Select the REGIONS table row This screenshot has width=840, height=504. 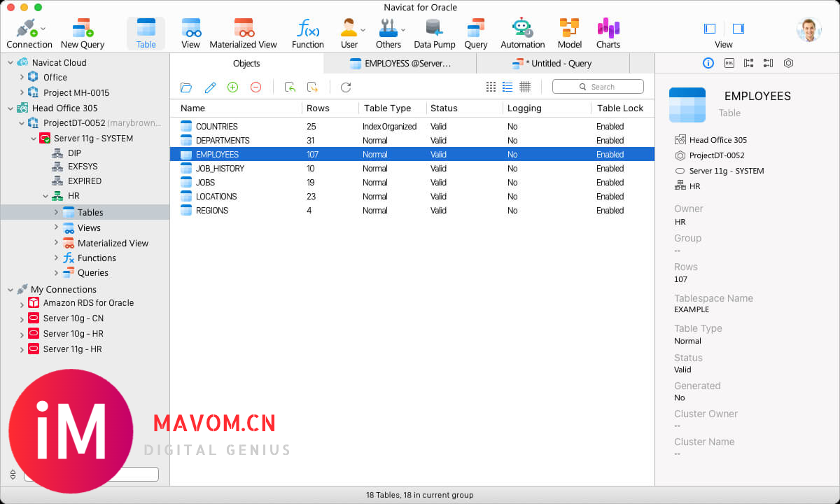click(x=412, y=211)
